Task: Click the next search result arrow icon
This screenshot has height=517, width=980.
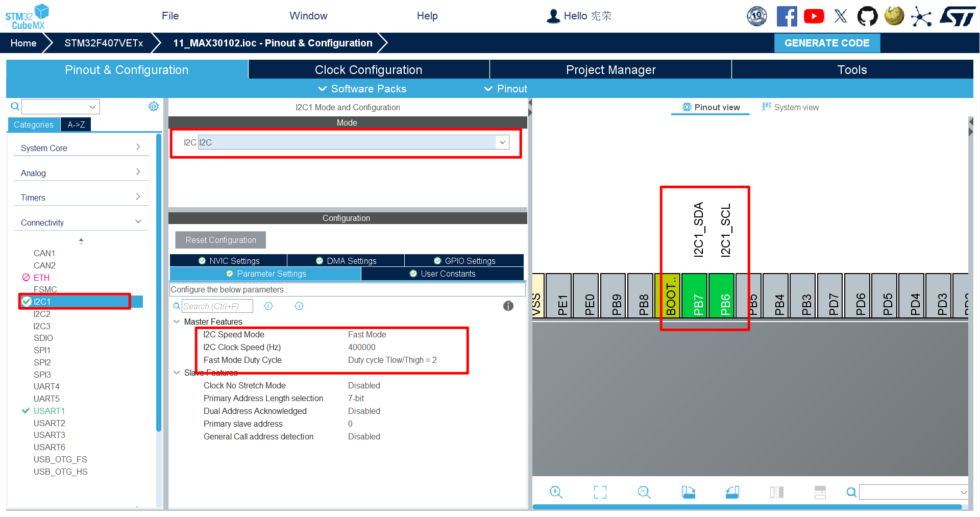Action: 299,306
